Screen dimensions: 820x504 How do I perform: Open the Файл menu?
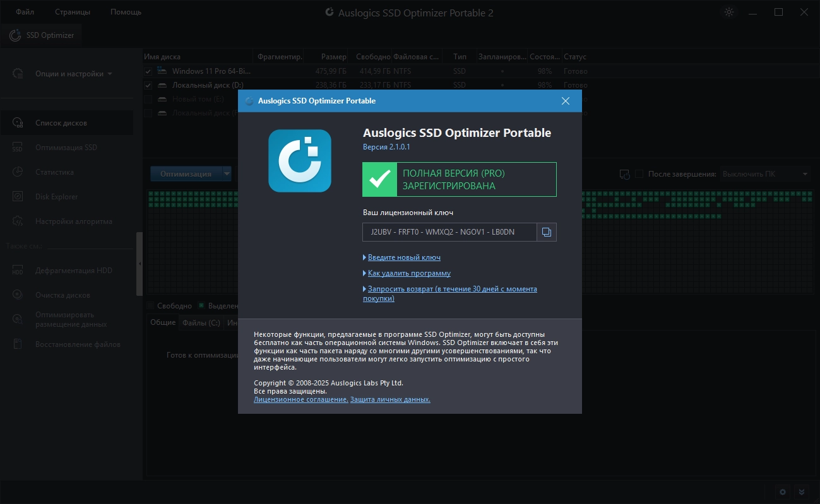(x=25, y=12)
